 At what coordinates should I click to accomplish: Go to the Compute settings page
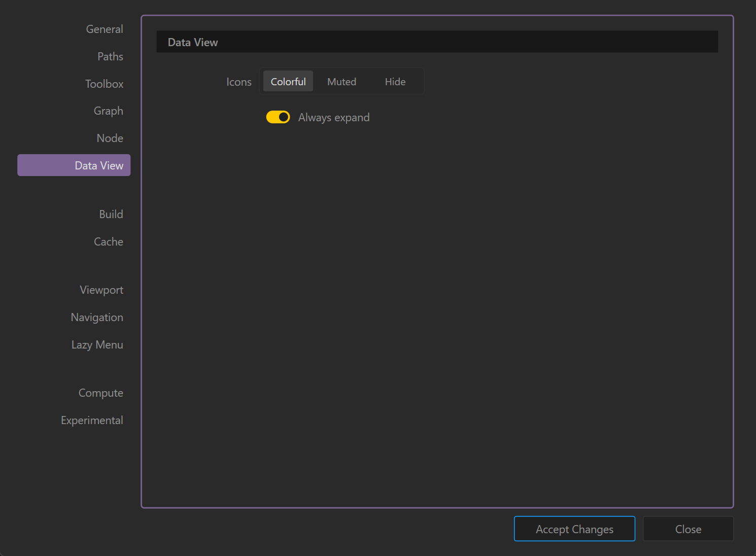[x=100, y=393]
